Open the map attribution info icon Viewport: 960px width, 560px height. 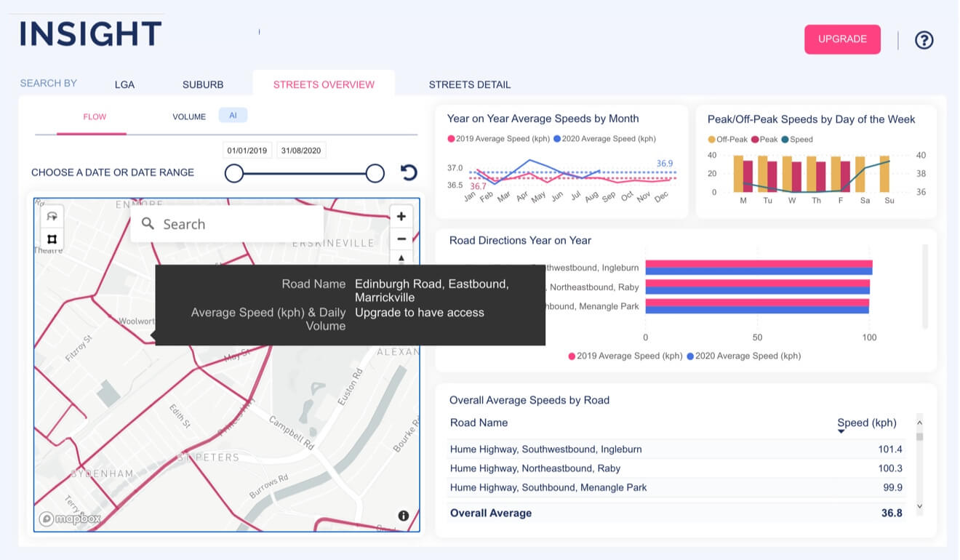click(x=404, y=516)
